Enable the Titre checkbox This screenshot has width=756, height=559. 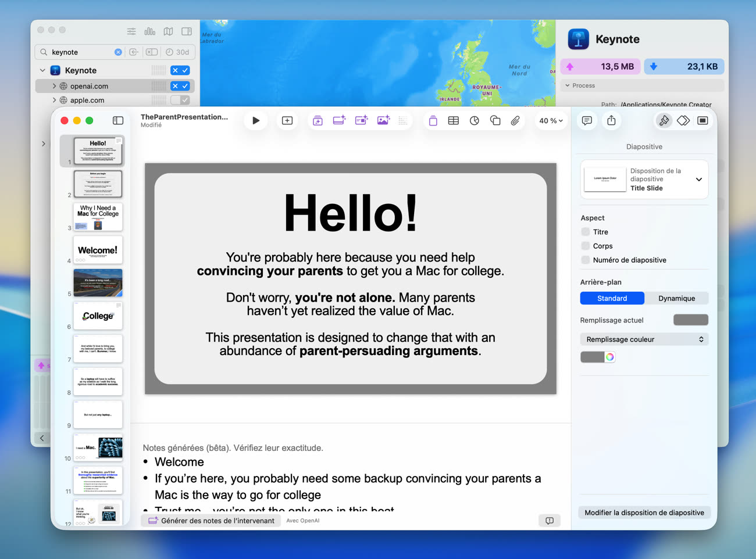[x=586, y=232]
